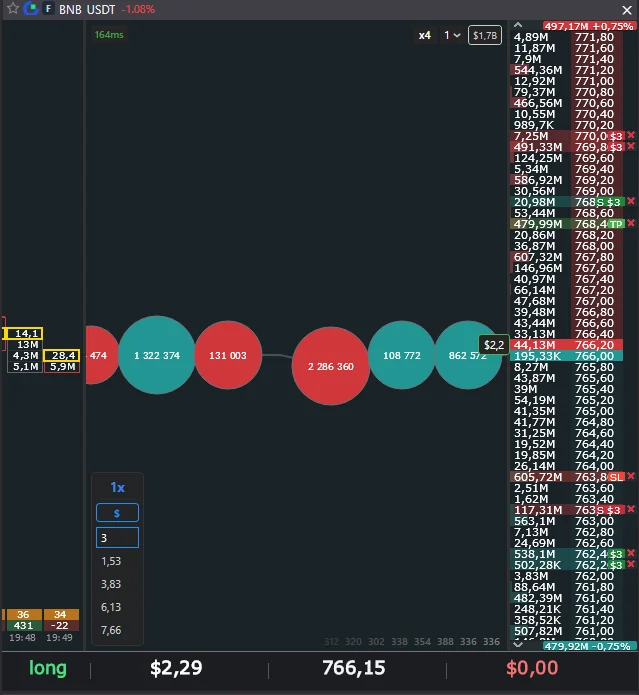Click the 28,4 yellow cluster cell
The height and width of the screenshot is (695, 639).
pos(62,355)
